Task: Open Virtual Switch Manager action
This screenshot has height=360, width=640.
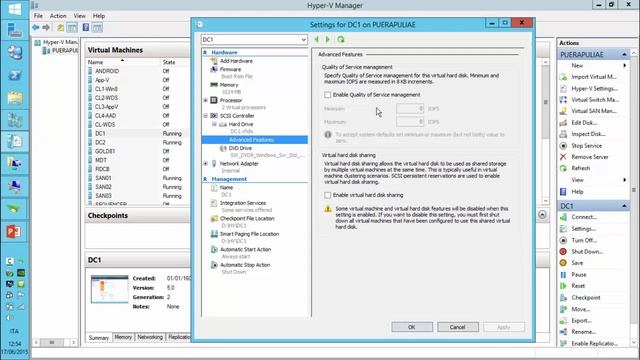Action: tap(595, 100)
